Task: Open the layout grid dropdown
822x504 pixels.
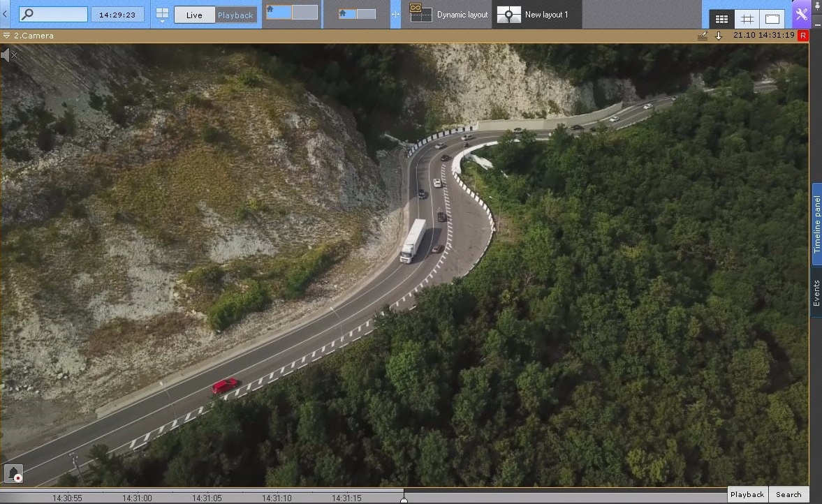Action: point(162,15)
